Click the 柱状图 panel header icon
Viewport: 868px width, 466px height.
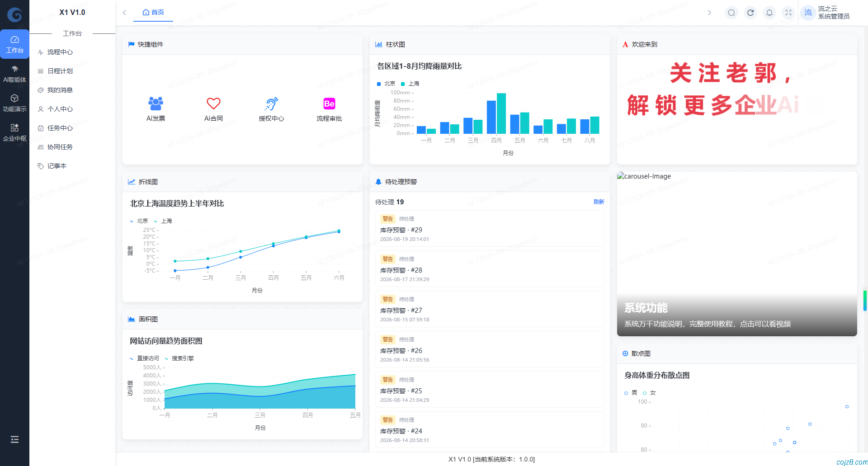(378, 44)
